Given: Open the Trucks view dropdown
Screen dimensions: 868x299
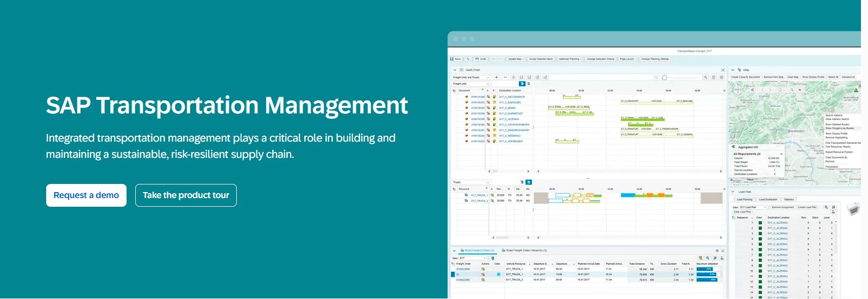Looking at the screenshot, I should coord(471,182).
